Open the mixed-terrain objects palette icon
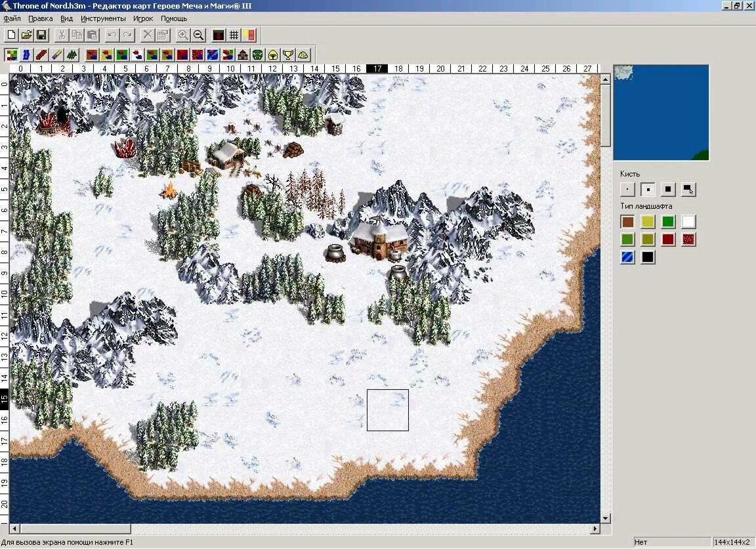The image size is (756, 550). (x=228, y=54)
